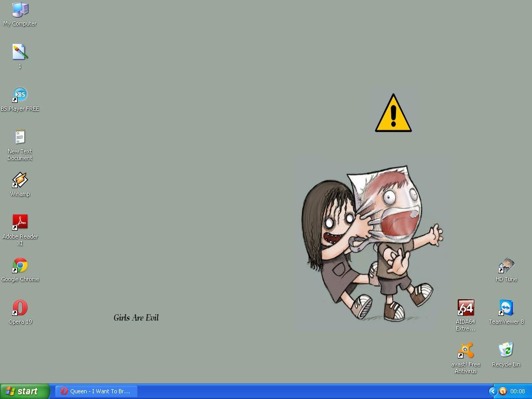Select the New Text Document file
532x399 pixels.
click(20, 138)
